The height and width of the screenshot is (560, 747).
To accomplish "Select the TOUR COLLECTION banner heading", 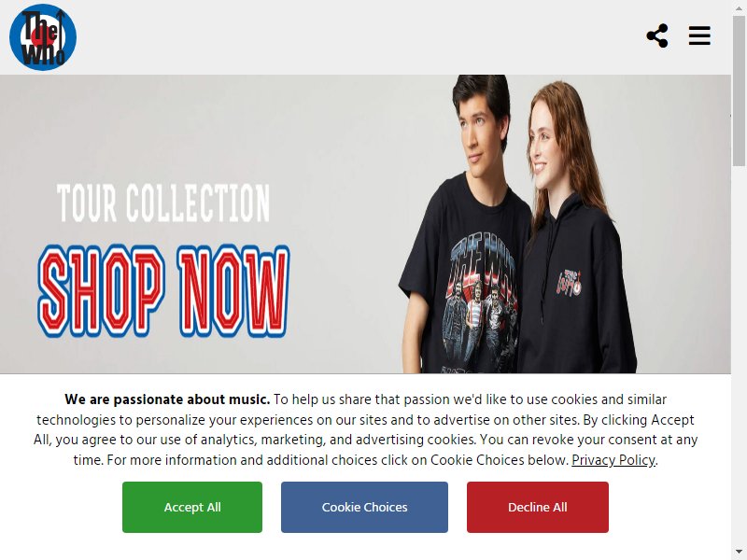I will (x=163, y=203).
